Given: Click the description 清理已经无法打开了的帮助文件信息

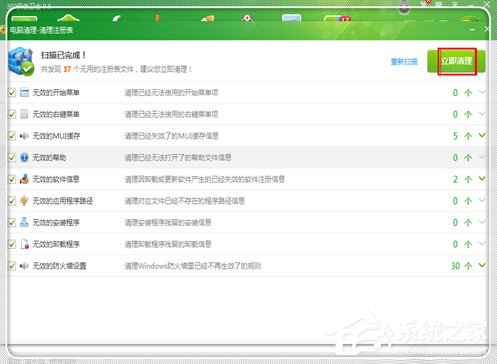Looking at the screenshot, I should [x=178, y=157].
